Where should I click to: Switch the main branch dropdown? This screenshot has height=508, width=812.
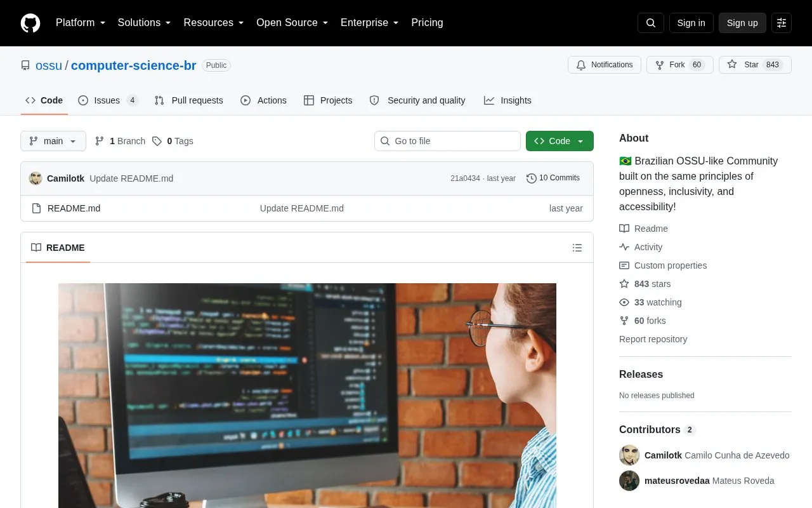[x=53, y=141]
